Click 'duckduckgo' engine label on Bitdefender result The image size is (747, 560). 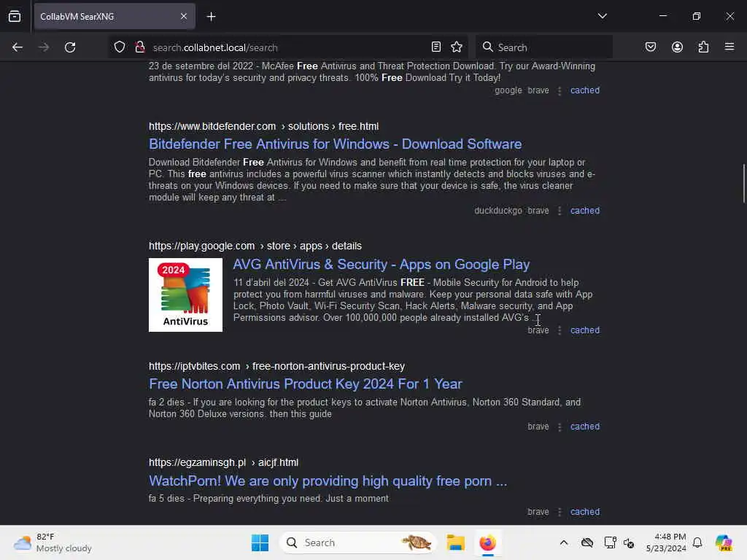point(498,211)
